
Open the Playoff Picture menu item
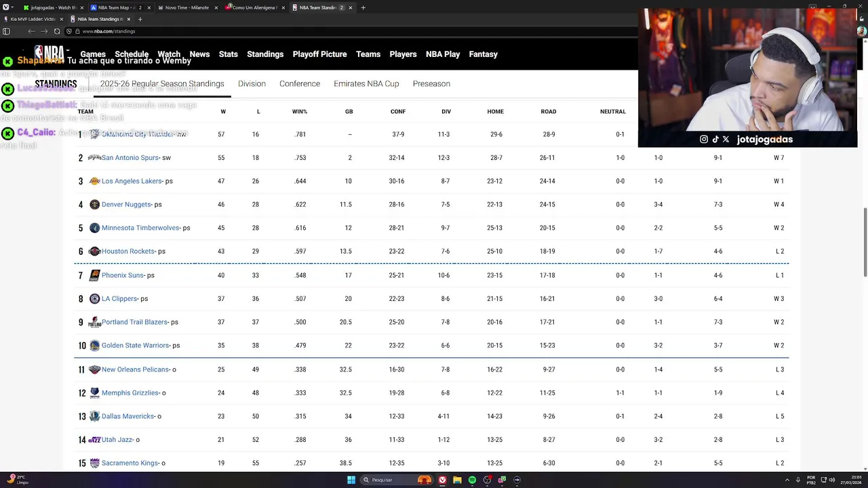point(319,54)
